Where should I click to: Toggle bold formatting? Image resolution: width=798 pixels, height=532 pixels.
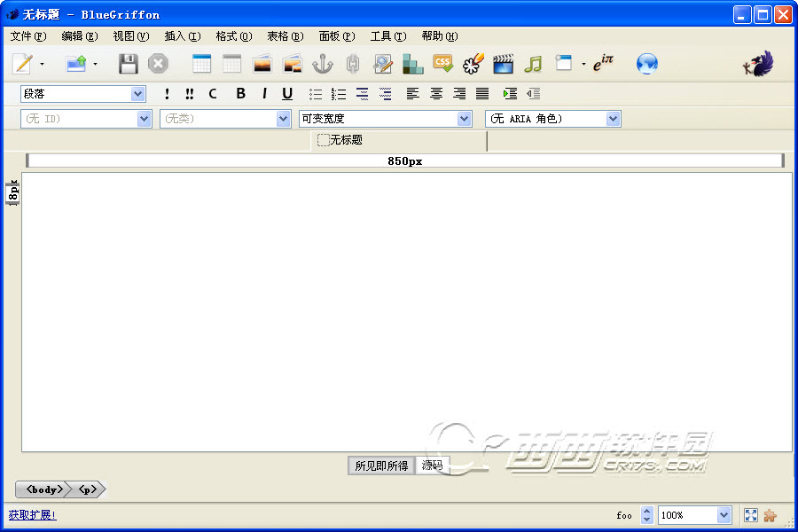point(240,93)
